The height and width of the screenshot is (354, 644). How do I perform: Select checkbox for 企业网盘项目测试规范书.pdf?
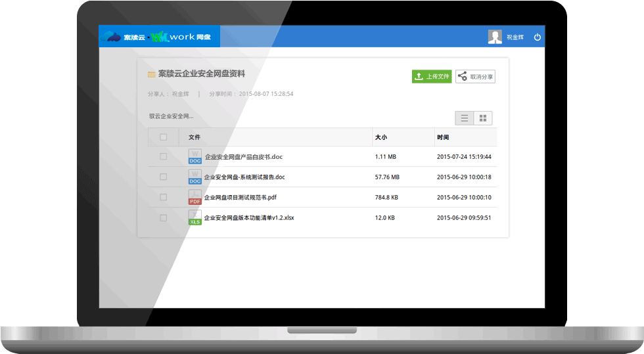(x=164, y=197)
